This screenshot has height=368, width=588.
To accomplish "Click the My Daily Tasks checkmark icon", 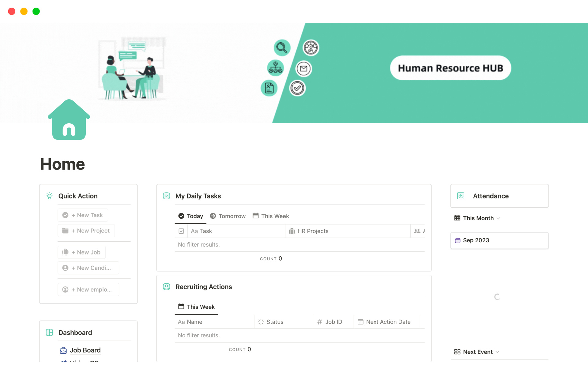I will (166, 196).
